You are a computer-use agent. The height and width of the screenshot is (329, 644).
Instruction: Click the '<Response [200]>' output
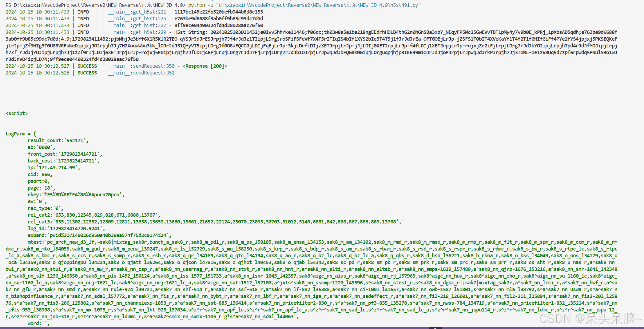(x=205, y=66)
